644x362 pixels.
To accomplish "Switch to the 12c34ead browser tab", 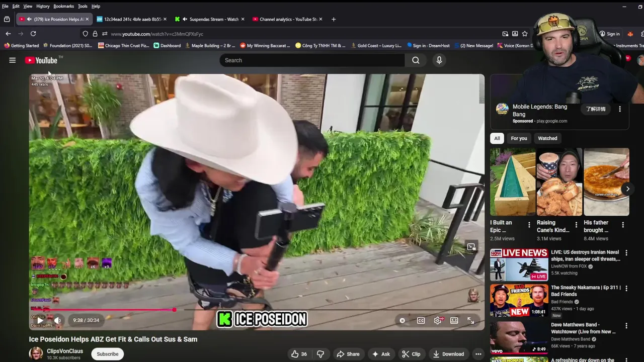I will click(x=131, y=19).
